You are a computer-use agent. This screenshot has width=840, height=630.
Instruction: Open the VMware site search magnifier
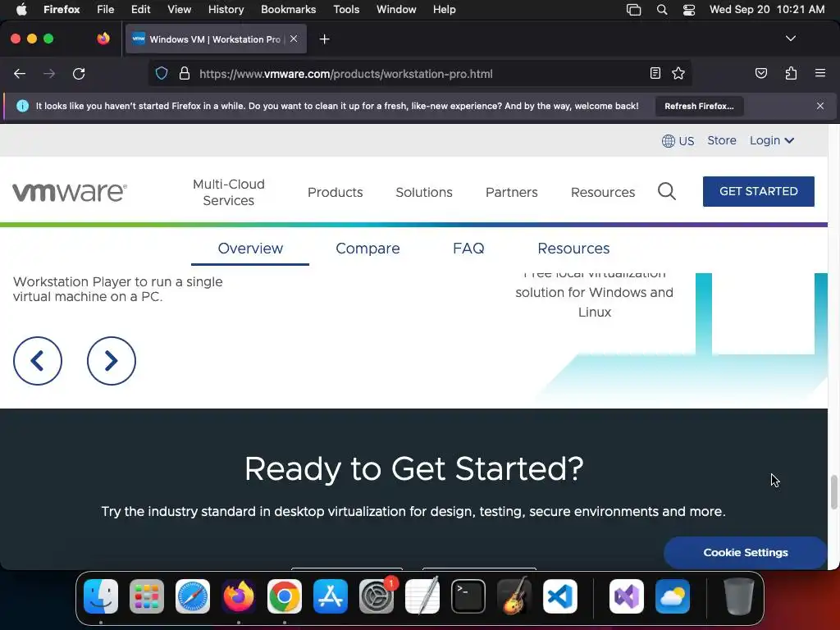pyautogui.click(x=666, y=191)
